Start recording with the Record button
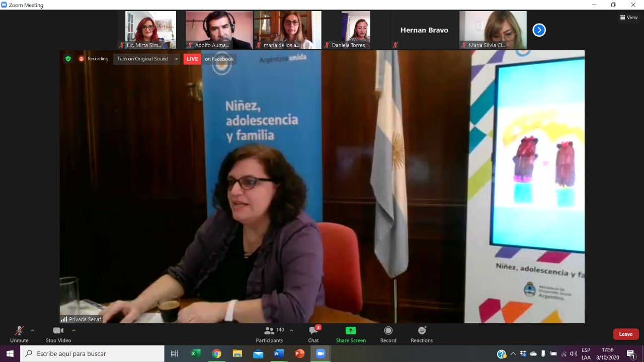 click(x=388, y=334)
